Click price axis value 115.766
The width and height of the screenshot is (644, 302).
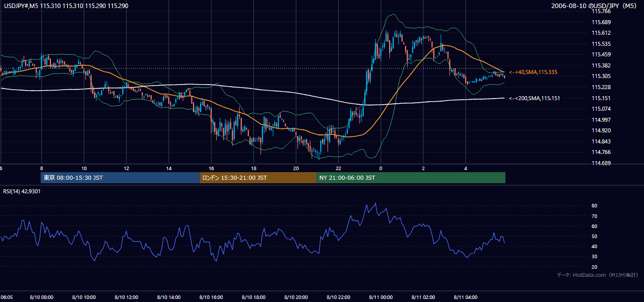tap(601, 11)
